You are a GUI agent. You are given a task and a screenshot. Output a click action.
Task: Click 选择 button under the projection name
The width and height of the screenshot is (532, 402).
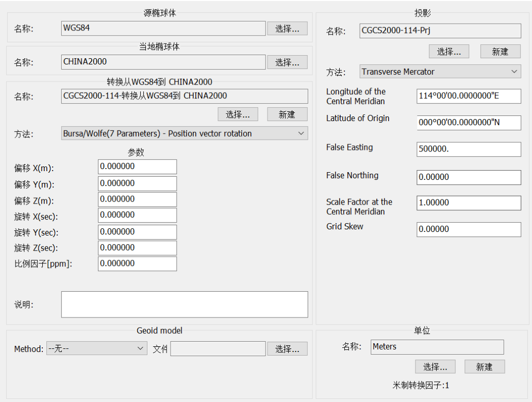pyautogui.click(x=449, y=52)
